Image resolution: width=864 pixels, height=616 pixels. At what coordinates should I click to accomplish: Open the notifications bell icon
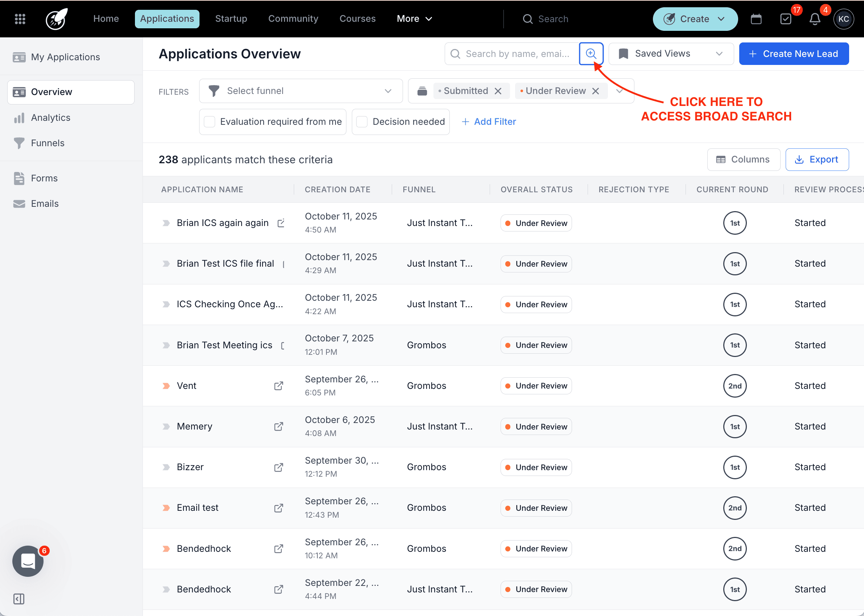pos(815,19)
